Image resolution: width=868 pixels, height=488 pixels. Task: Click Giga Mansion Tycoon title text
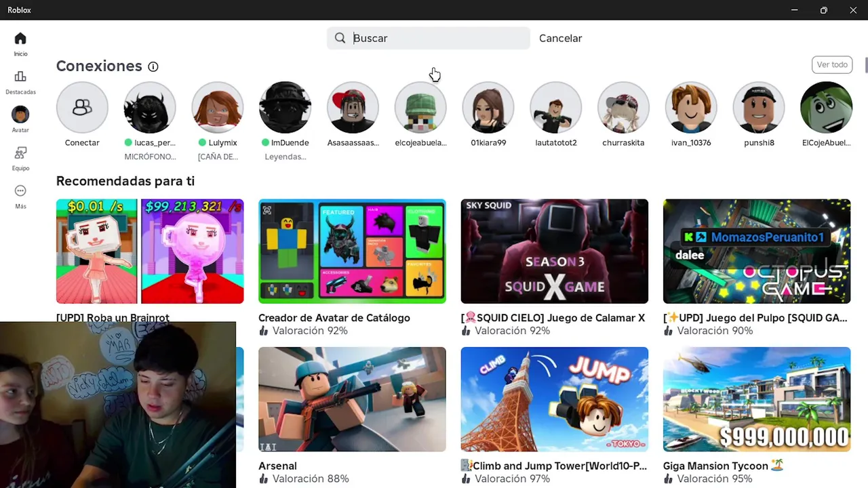click(x=724, y=466)
